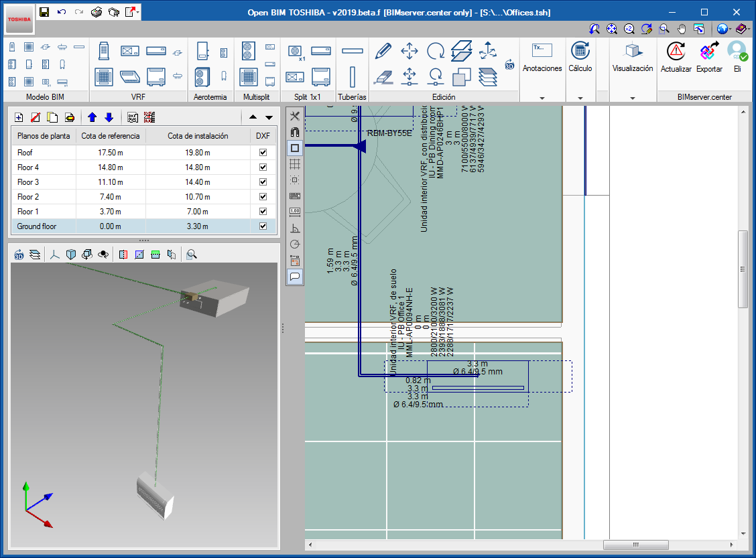Select the Floor 4 row
Screen dimensions: 756x558
click(143, 167)
